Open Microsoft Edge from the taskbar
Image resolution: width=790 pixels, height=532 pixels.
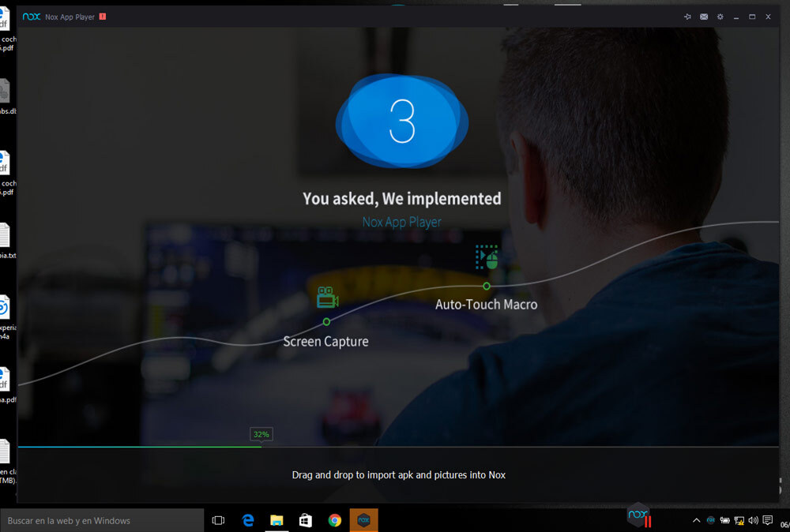click(248, 520)
